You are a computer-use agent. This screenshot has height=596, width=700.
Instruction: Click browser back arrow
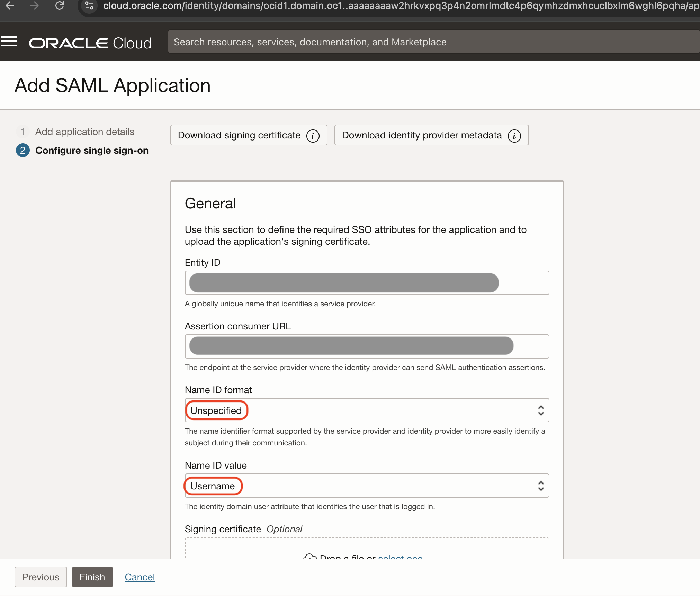(x=10, y=6)
